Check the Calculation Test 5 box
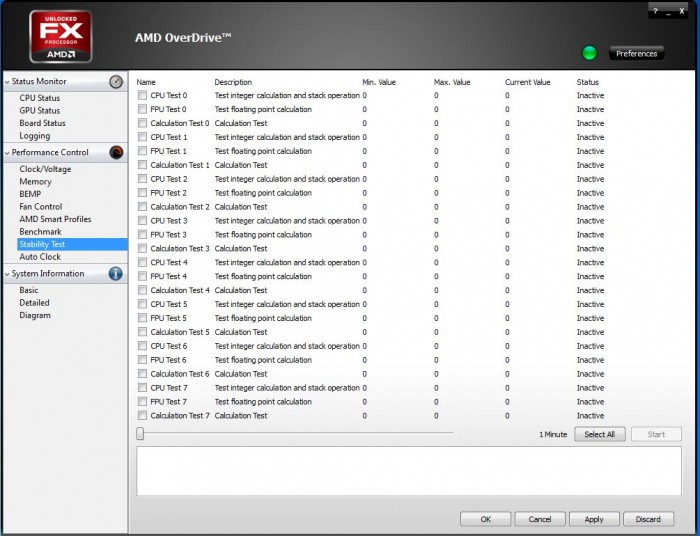The height and width of the screenshot is (536, 700). click(x=142, y=332)
